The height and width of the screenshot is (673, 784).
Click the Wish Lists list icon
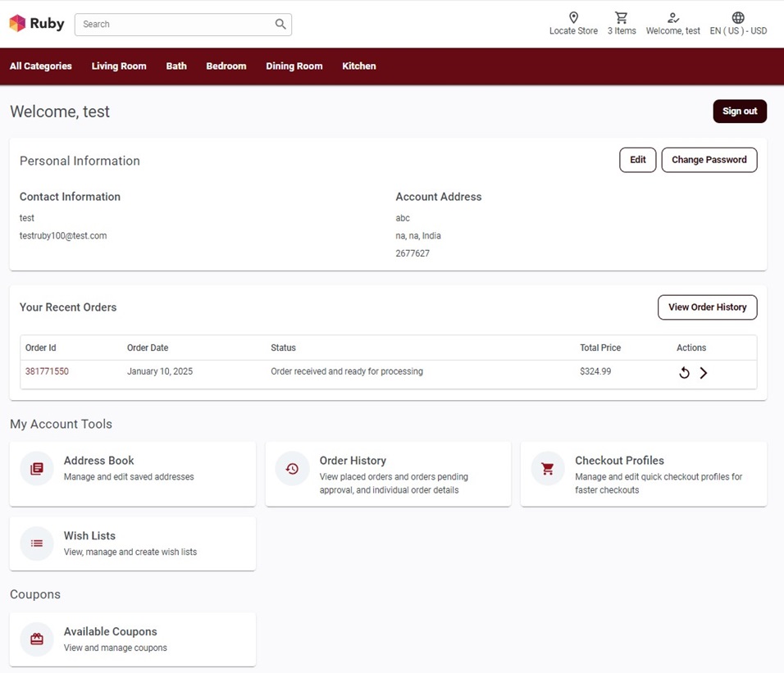(37, 543)
